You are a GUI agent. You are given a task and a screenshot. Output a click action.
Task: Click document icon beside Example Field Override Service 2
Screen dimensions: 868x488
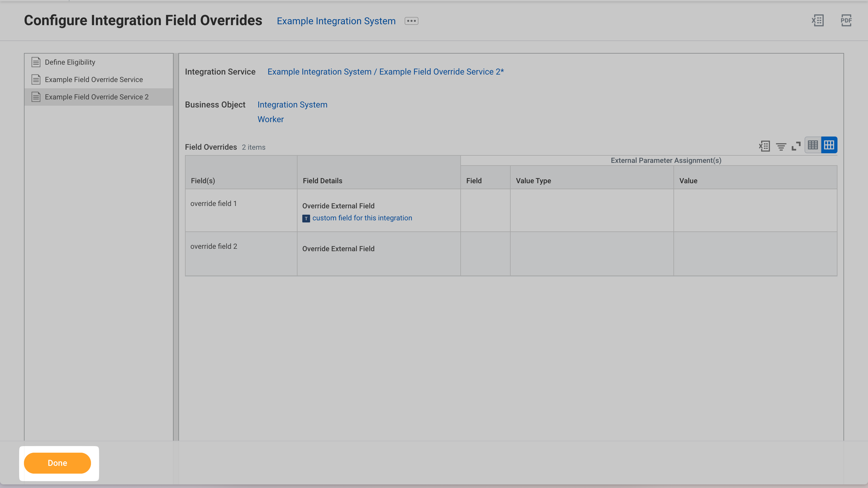click(x=36, y=97)
